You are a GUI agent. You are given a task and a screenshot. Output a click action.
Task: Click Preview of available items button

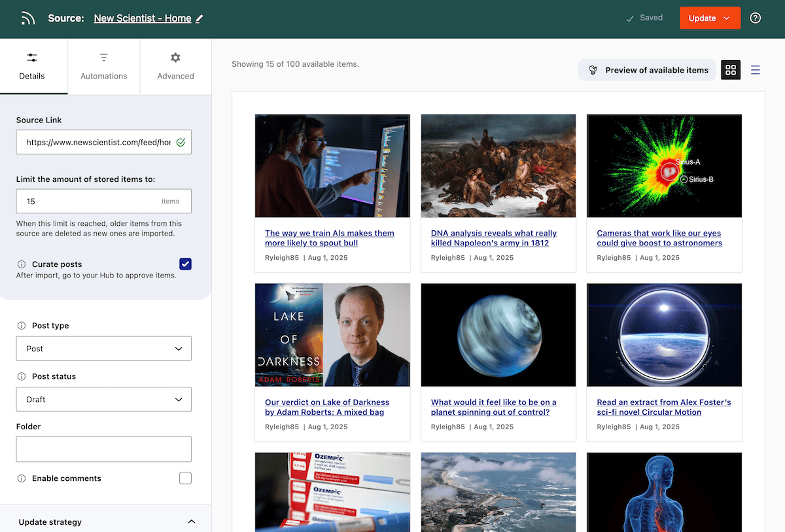click(x=646, y=70)
